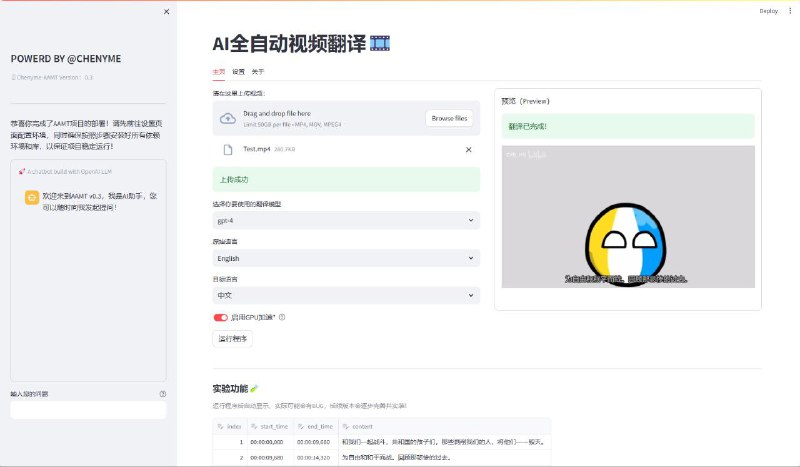
Task: Click the run translation button
Action: (232, 339)
